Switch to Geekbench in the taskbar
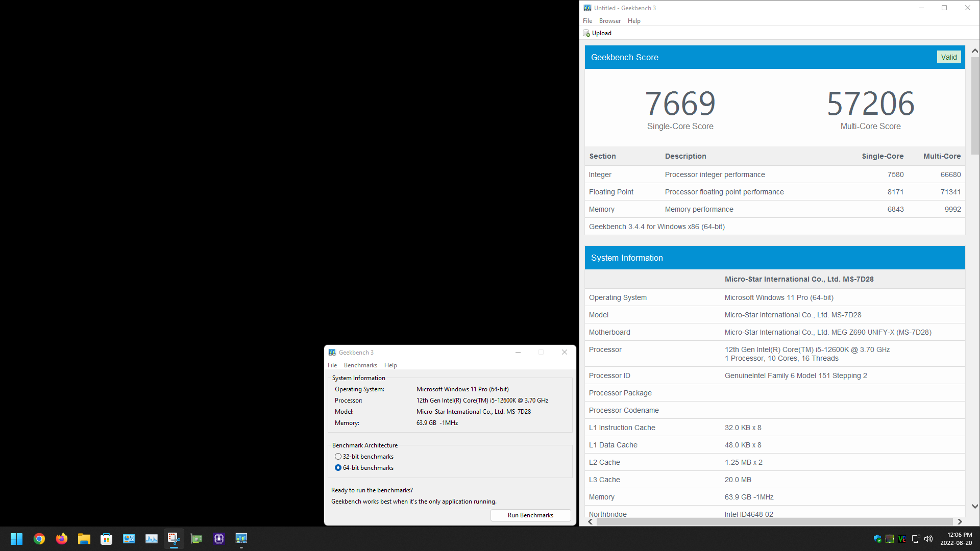The width and height of the screenshot is (980, 551). coord(241,539)
